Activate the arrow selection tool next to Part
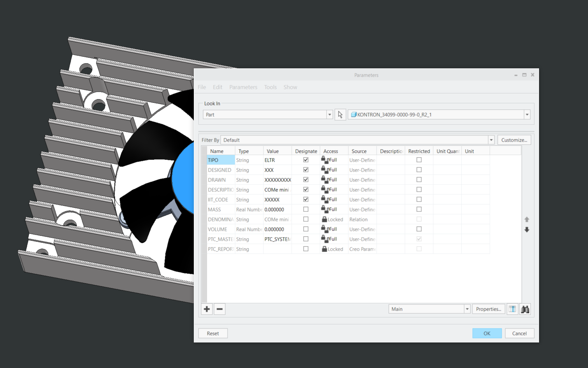The width and height of the screenshot is (588, 368). point(340,114)
